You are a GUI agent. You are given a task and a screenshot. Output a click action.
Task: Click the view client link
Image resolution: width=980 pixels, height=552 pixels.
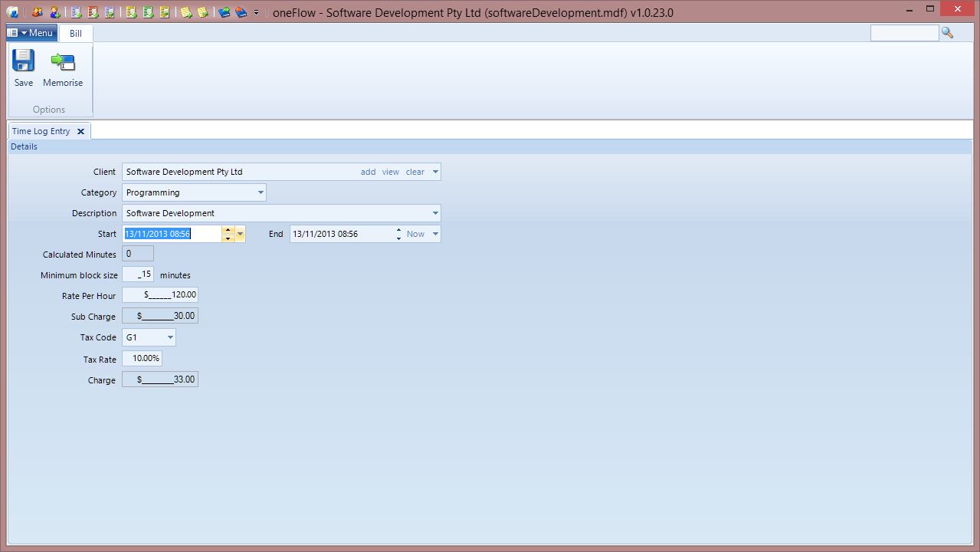click(391, 172)
